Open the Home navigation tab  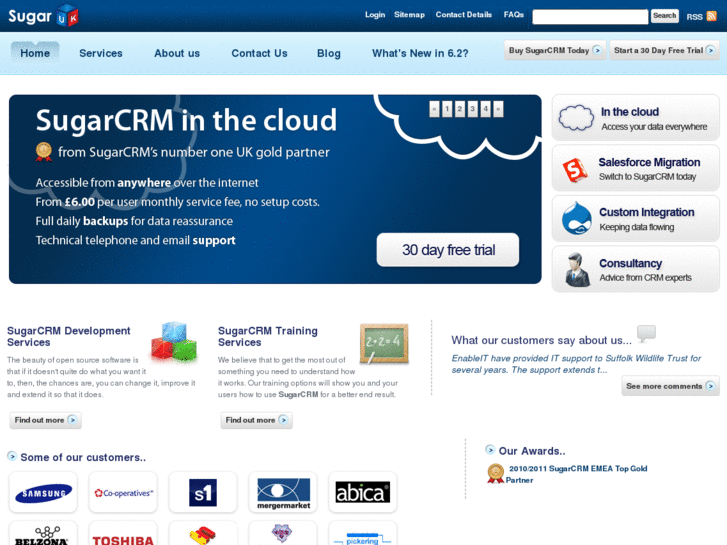pyautogui.click(x=35, y=53)
